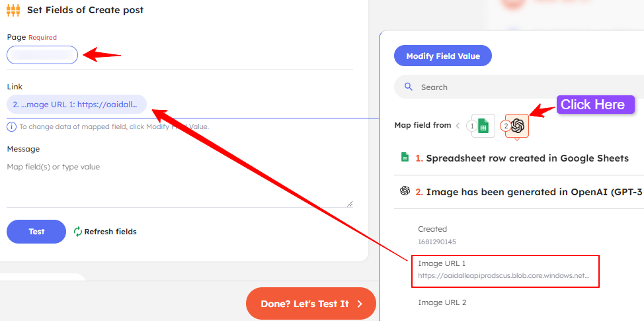644x321 pixels.
Task: Click the Refresh fields circular arrows icon
Action: (78, 232)
